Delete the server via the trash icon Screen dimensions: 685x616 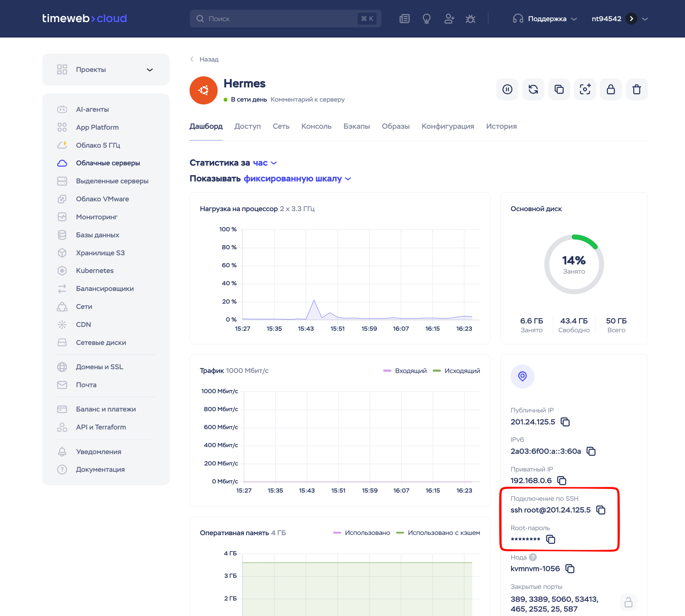[x=637, y=89]
